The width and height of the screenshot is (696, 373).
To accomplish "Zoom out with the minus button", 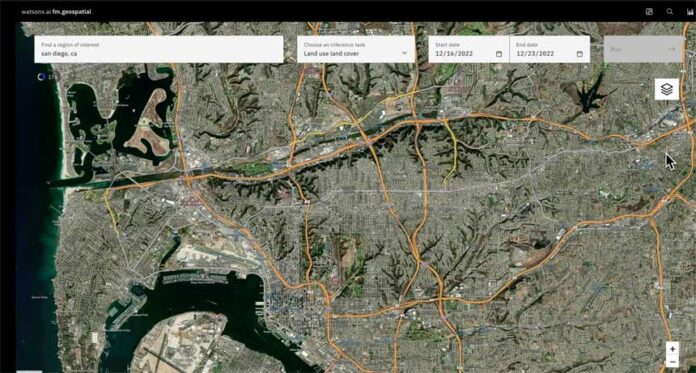I will [672, 361].
